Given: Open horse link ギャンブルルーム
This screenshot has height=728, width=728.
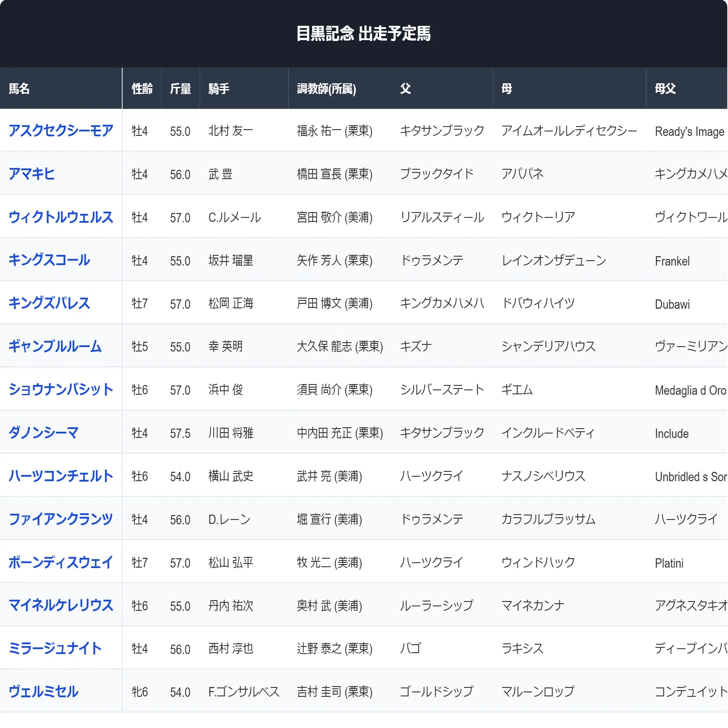Looking at the screenshot, I should 55,346.
